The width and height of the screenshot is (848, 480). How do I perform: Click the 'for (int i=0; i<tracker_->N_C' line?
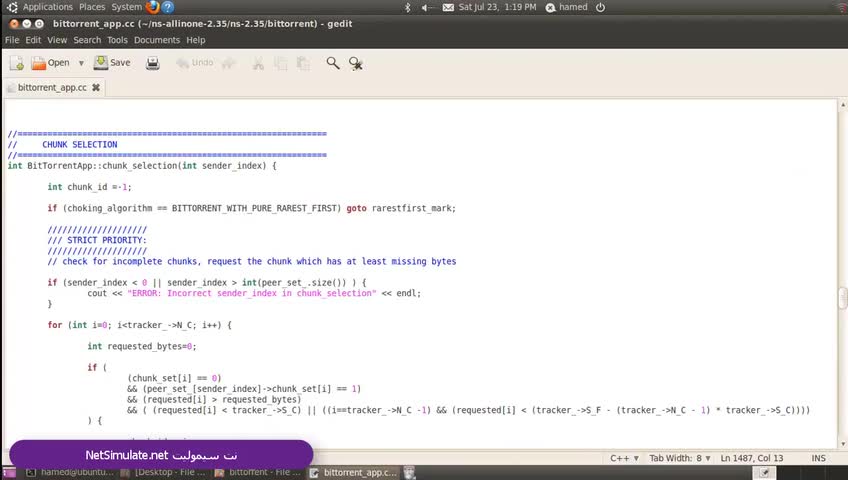tap(140, 325)
